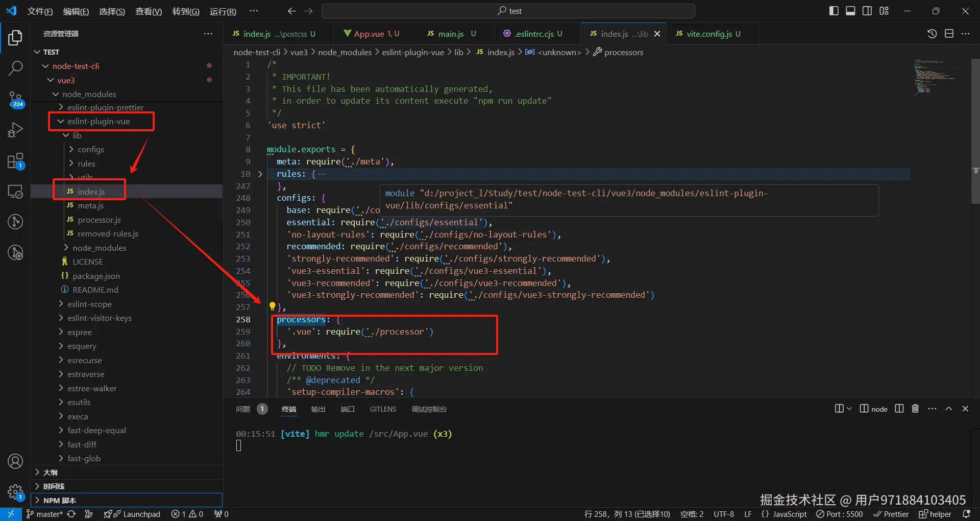Switch to the vite.config.js tab

(708, 34)
